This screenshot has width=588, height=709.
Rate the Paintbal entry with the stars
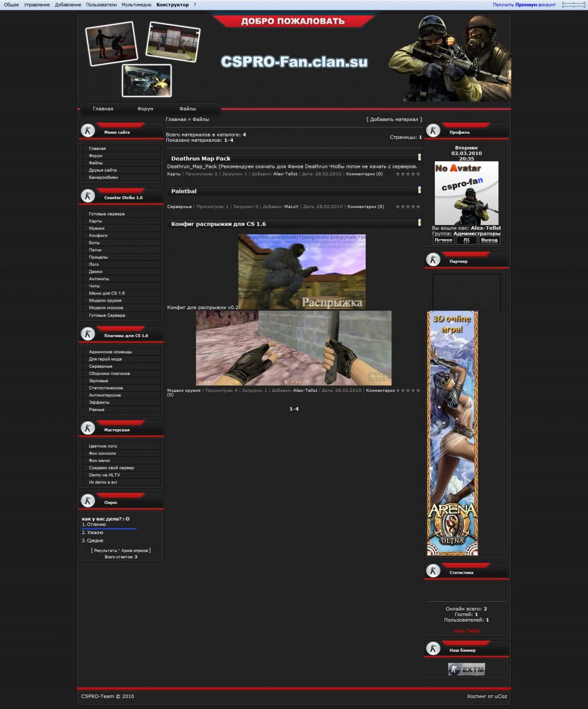click(x=408, y=207)
